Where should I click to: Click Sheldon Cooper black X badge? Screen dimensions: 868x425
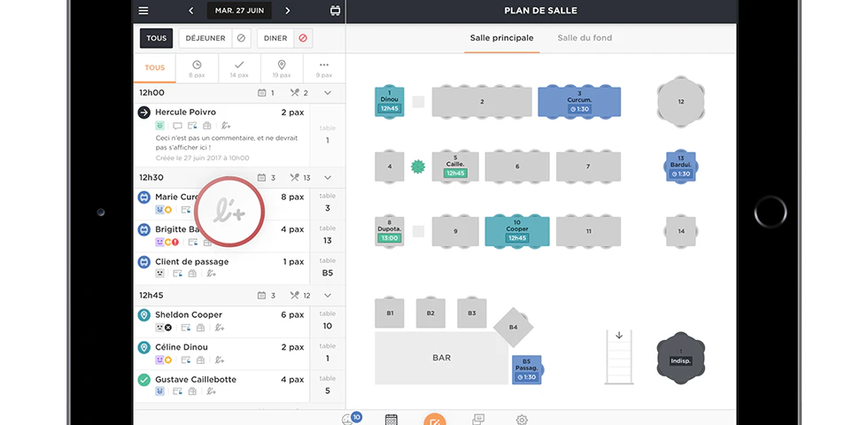167,328
